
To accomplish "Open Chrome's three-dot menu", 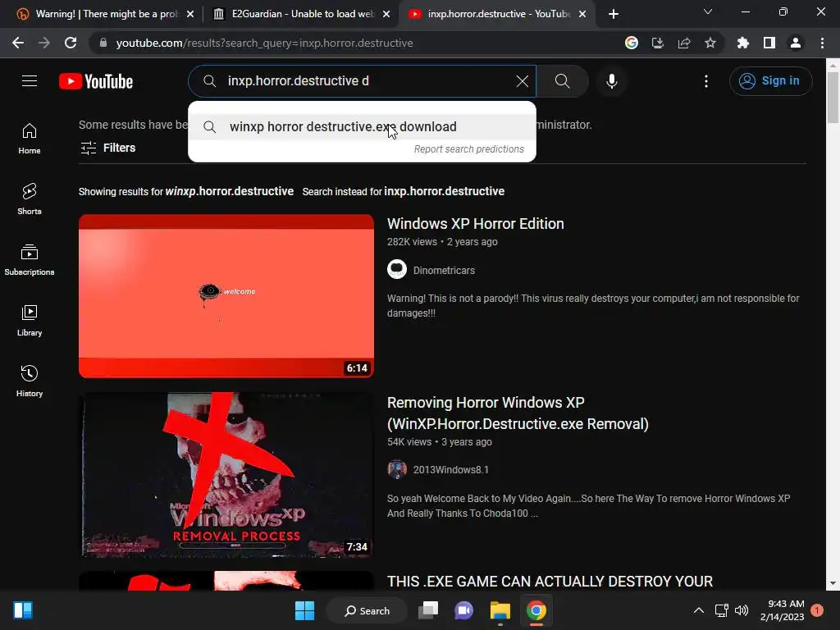I will (822, 43).
